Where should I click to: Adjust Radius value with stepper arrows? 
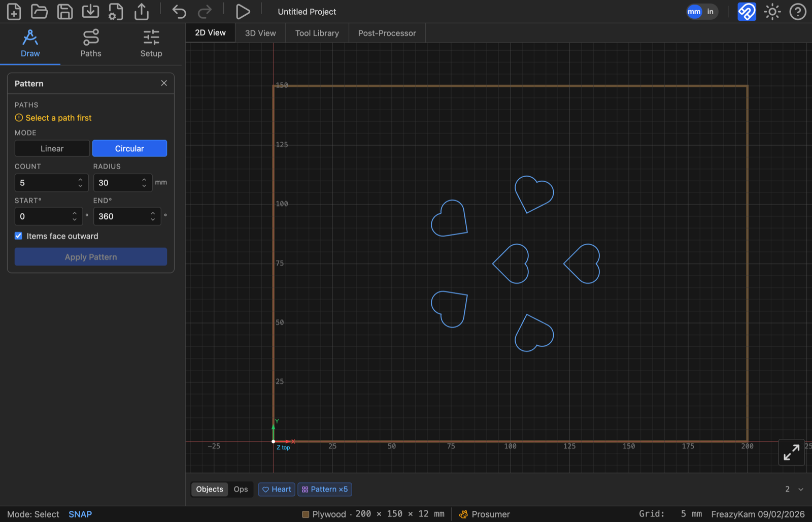[x=144, y=183]
